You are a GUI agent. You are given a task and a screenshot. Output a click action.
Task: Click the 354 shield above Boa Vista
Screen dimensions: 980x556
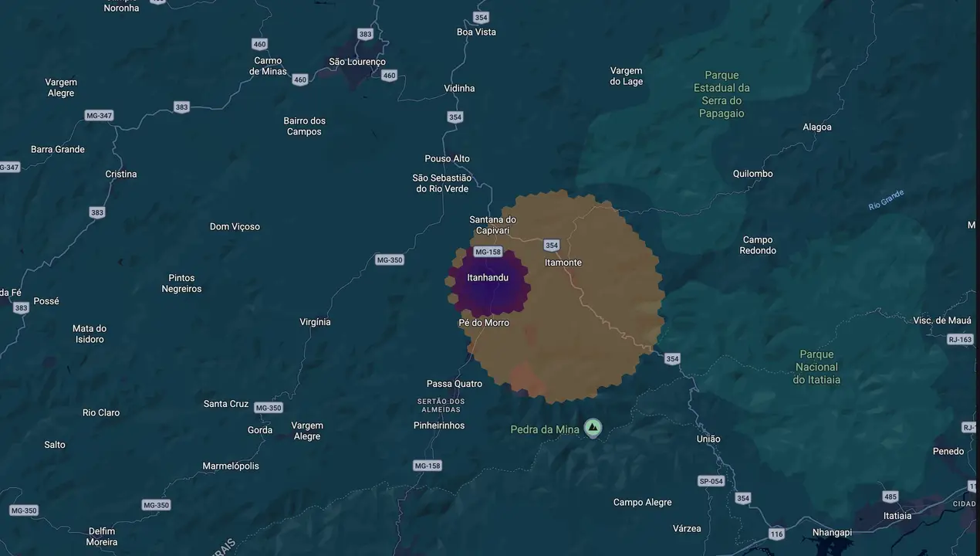(x=482, y=17)
